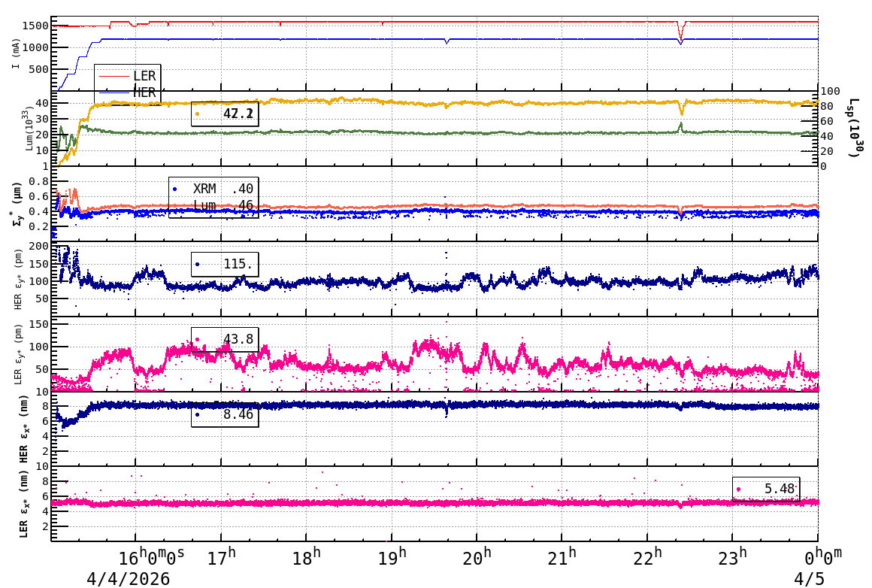Click the 150 tick on LER εy* axis
The width and height of the screenshot is (872, 588).
pyautogui.click(x=39, y=324)
